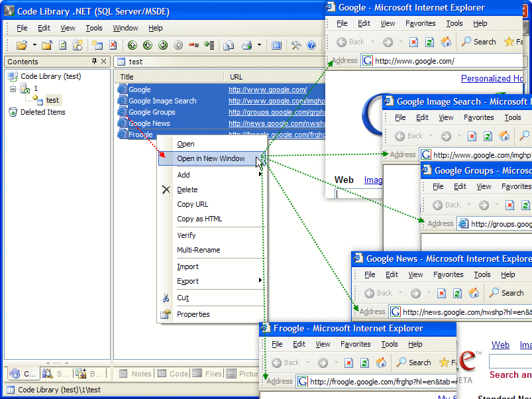Viewport: 532px width, 399px height.
Task: Switch to the Code tab
Action: 173,374
